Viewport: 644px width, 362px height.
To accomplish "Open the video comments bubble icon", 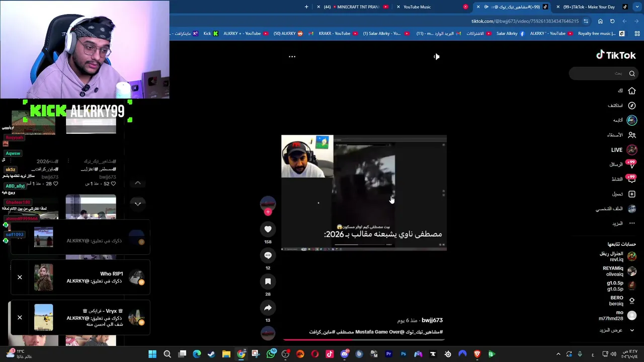I will point(268,255).
